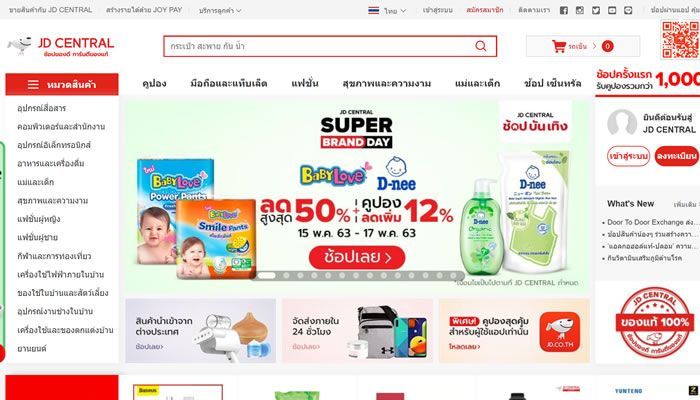Open the คูปอง nav item
The image size is (700, 400).
tap(154, 83)
